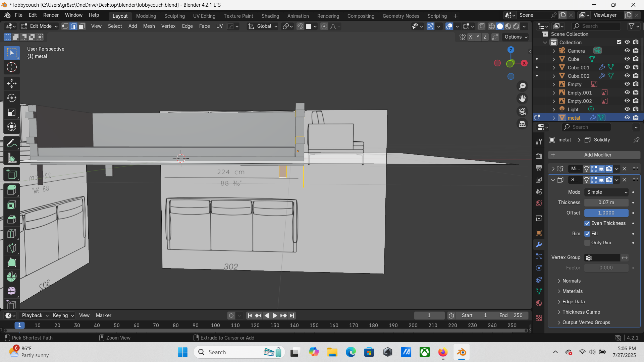Activate the Rotate tool

click(x=12, y=98)
